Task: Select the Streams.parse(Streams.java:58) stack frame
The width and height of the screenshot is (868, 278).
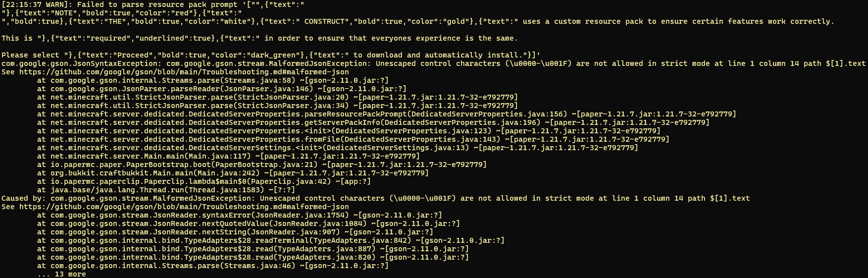Action: [212, 80]
